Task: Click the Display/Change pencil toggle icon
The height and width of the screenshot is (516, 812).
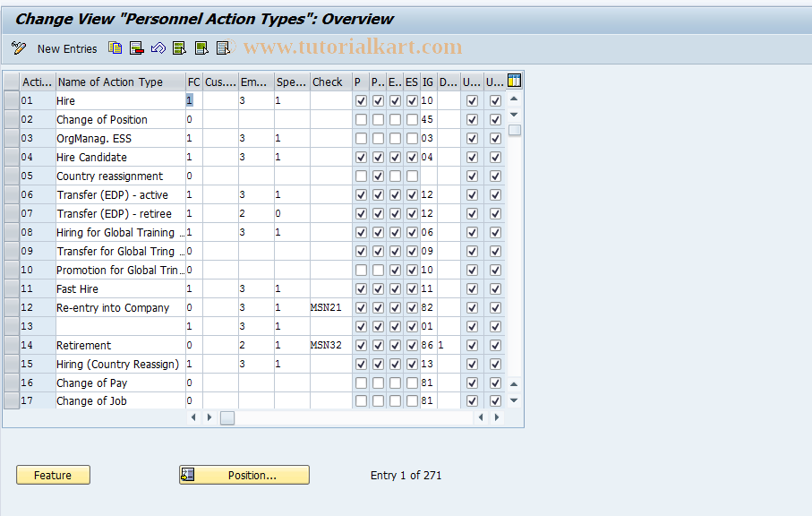Action: coord(19,48)
